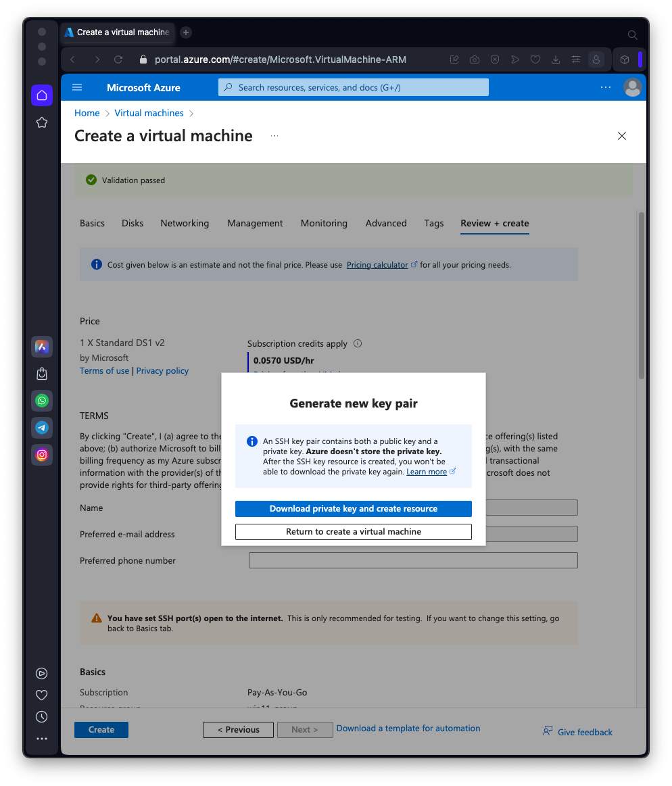Screen dimensions: 672x786
Task: Click the send page arrow icon in the toolbar
Action: tap(515, 59)
